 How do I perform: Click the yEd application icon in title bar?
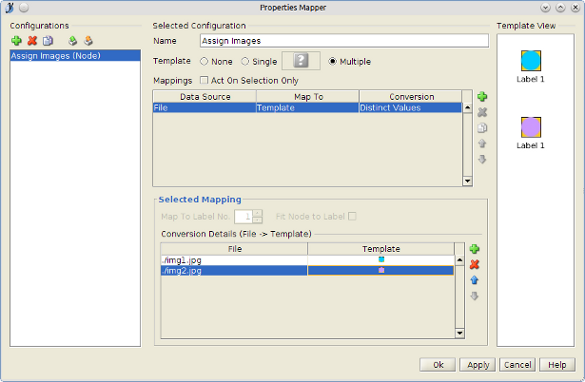click(9, 7)
